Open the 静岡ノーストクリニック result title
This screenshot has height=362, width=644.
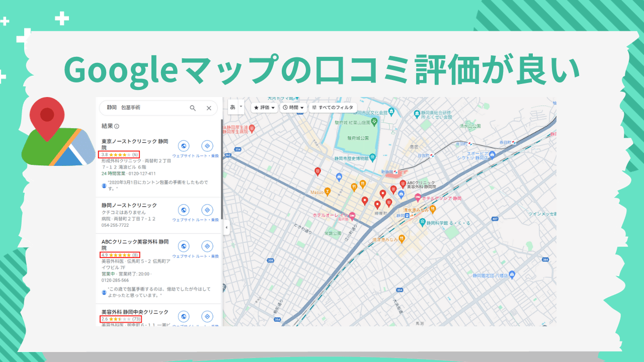[129, 205]
